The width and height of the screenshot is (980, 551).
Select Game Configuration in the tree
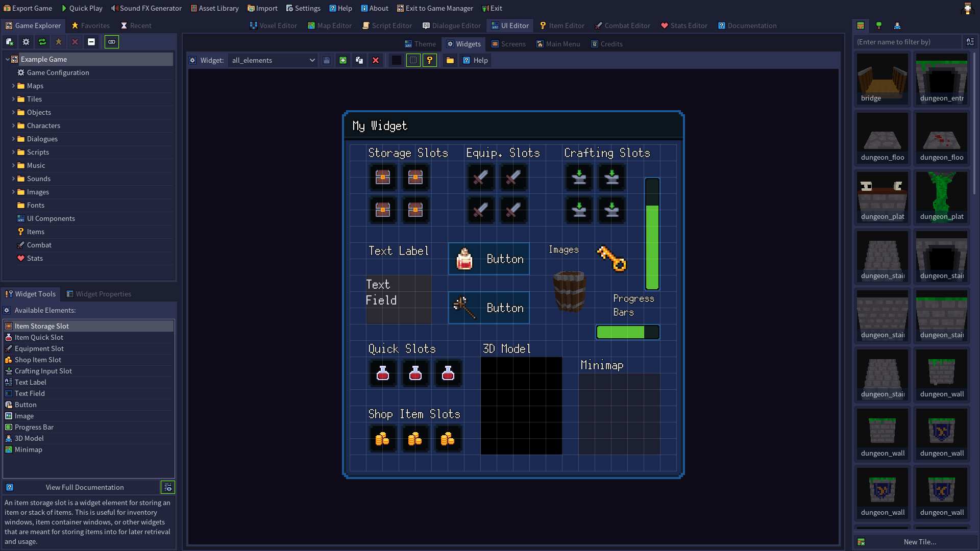(58, 72)
